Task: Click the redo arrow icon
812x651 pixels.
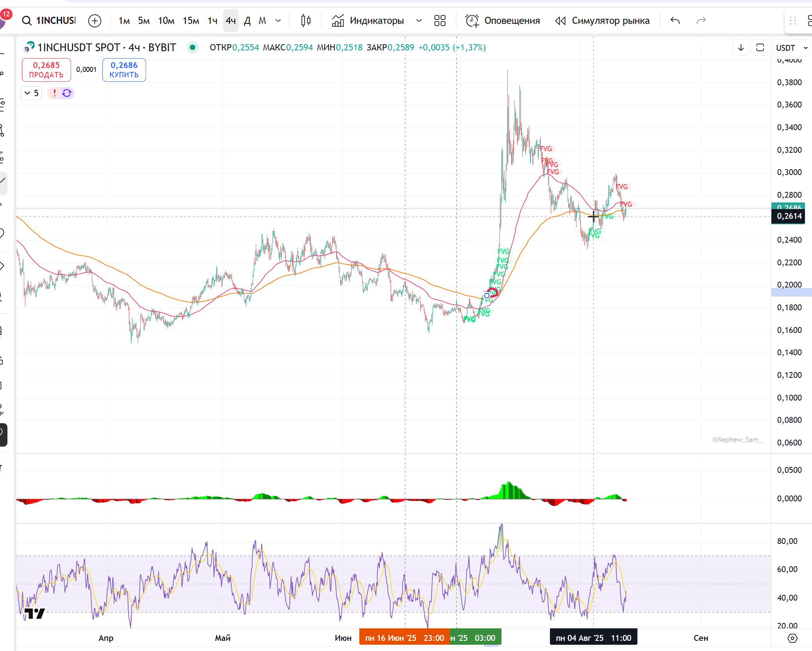Action: pos(701,20)
